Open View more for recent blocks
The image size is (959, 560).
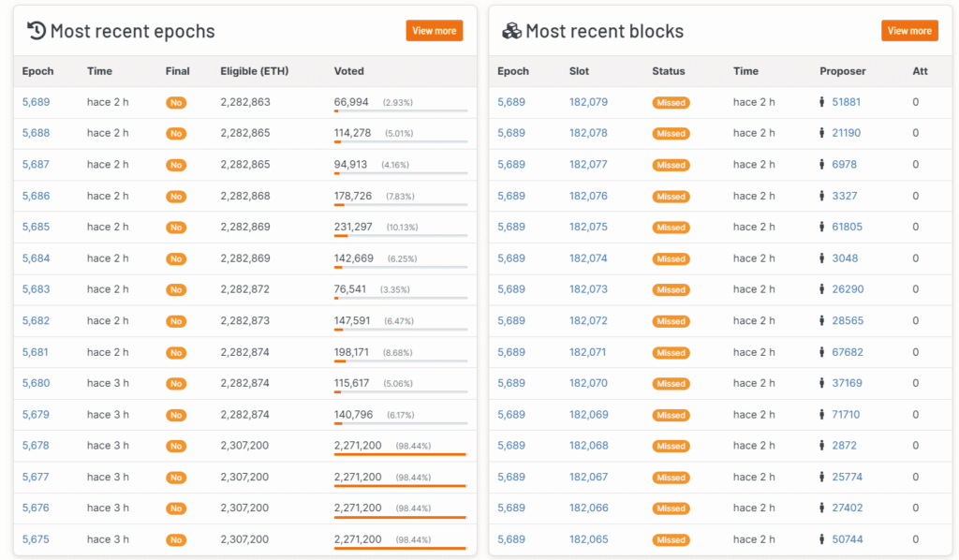pyautogui.click(x=909, y=31)
